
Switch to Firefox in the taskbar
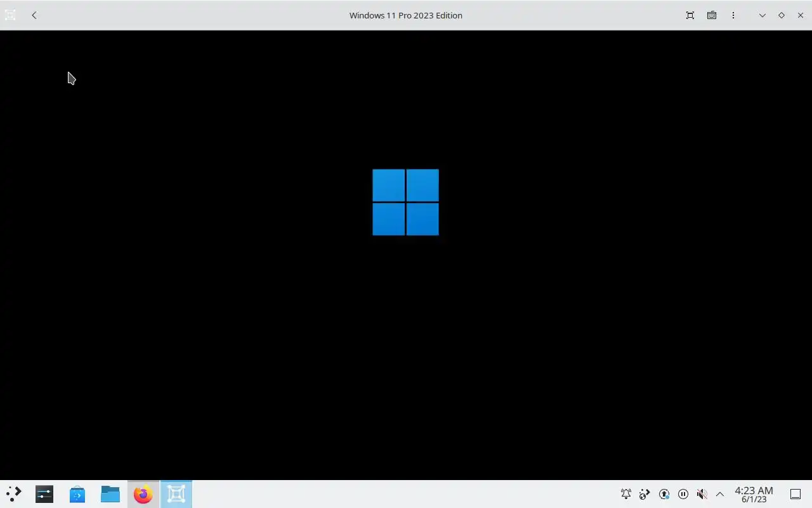[143, 494]
